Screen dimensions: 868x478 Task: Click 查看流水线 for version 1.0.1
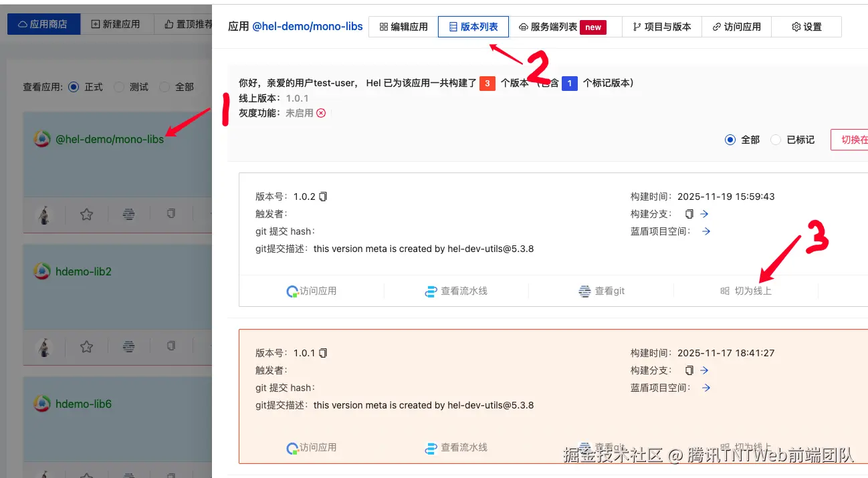pos(456,447)
